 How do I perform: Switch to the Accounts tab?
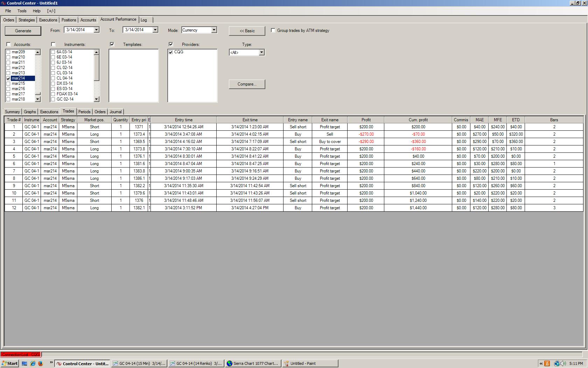[88, 20]
